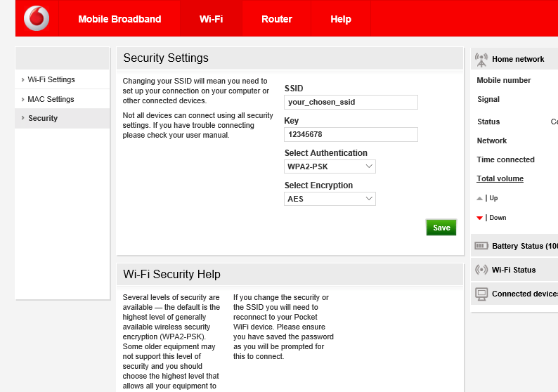Open the Select Encryption dropdown
This screenshot has width=558, height=392.
330,199
